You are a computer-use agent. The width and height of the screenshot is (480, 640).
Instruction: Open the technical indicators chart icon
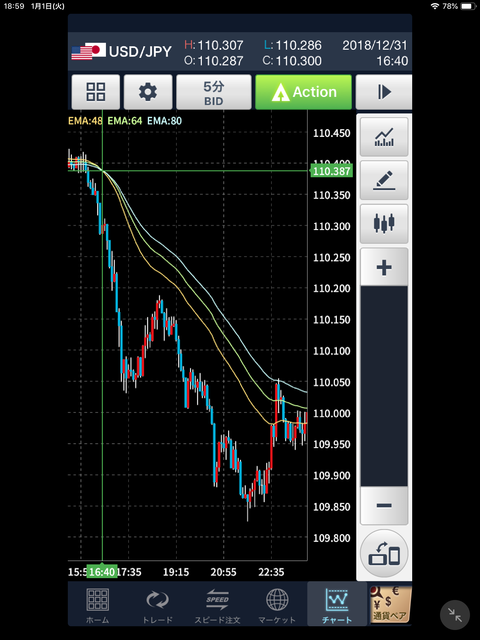point(384,137)
